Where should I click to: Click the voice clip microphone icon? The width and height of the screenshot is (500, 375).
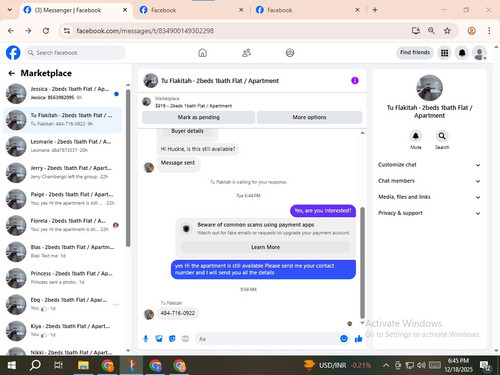tap(146, 339)
